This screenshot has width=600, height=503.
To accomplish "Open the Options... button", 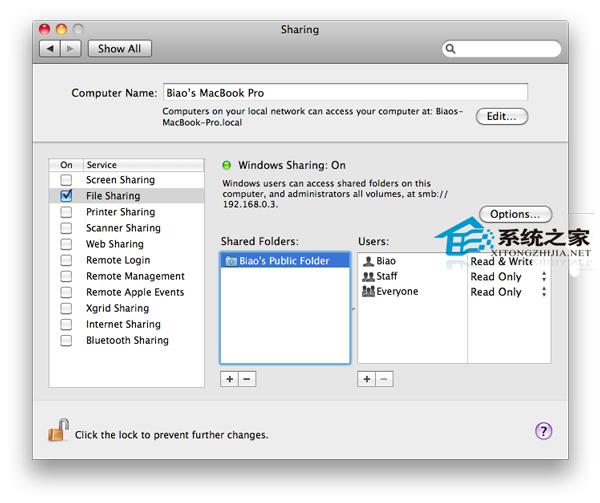I will tap(515, 214).
